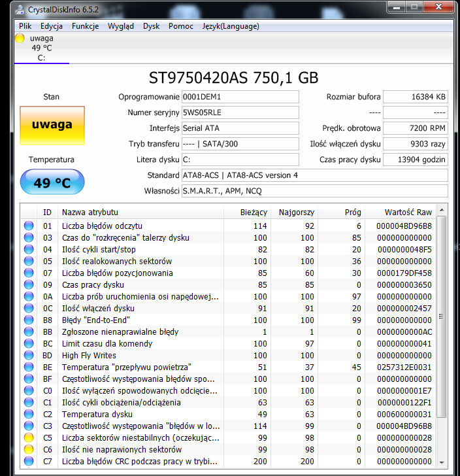Click status icon for attribute 0C row
This screenshot has width=460, height=476.
29,308
